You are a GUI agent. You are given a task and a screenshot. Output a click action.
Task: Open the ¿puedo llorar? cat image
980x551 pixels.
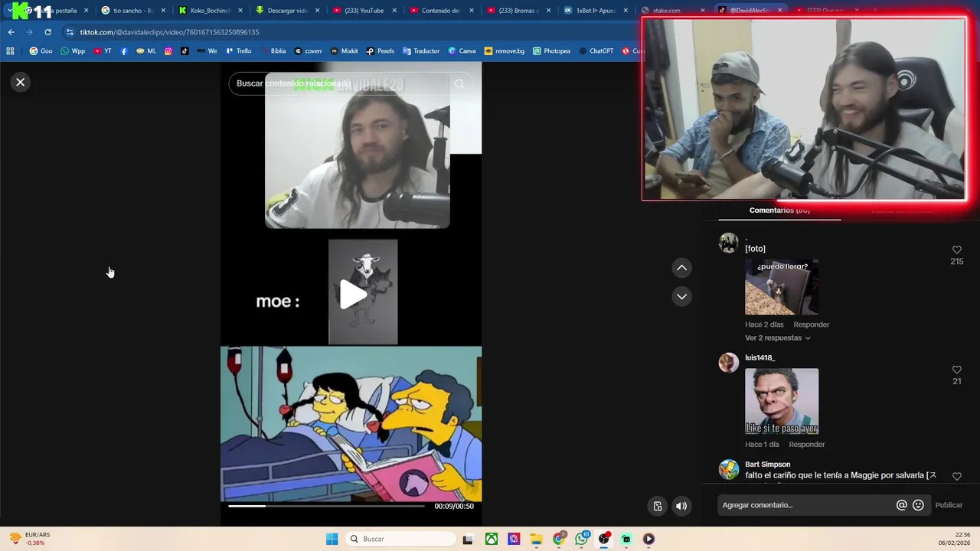781,287
